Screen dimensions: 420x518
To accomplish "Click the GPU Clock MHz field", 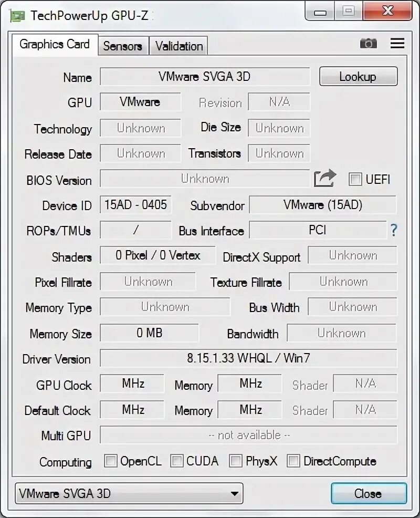I will [x=132, y=384].
